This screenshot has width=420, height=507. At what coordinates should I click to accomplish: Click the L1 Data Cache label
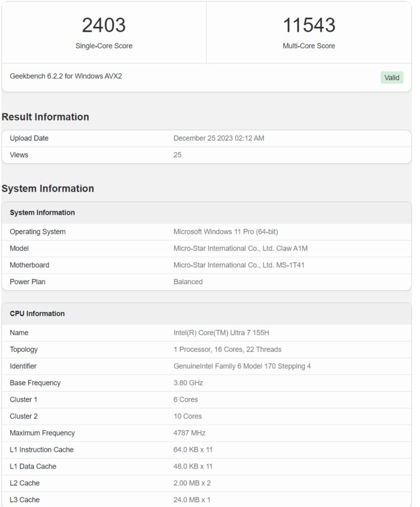(33, 466)
